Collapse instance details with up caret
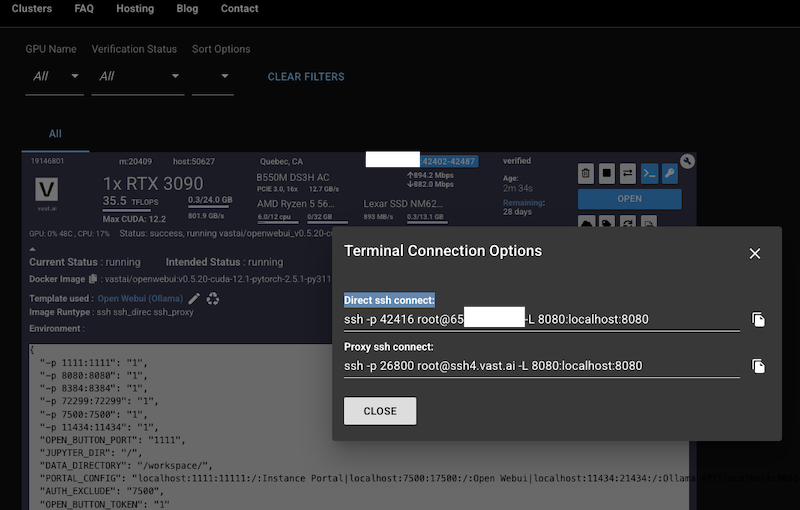The height and width of the screenshot is (510, 800). click(33, 249)
